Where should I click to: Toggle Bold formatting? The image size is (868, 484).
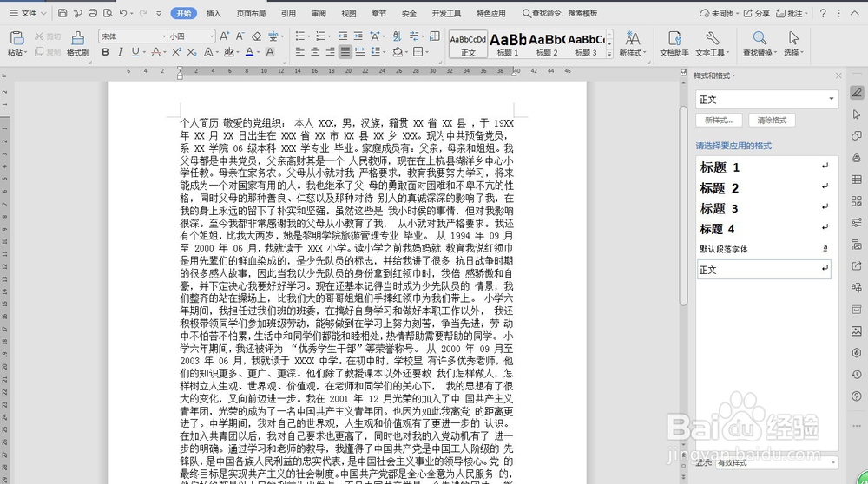click(105, 52)
